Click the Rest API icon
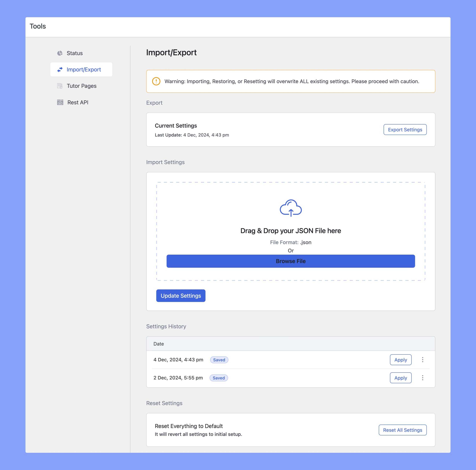Image resolution: width=476 pixels, height=470 pixels. [59, 102]
